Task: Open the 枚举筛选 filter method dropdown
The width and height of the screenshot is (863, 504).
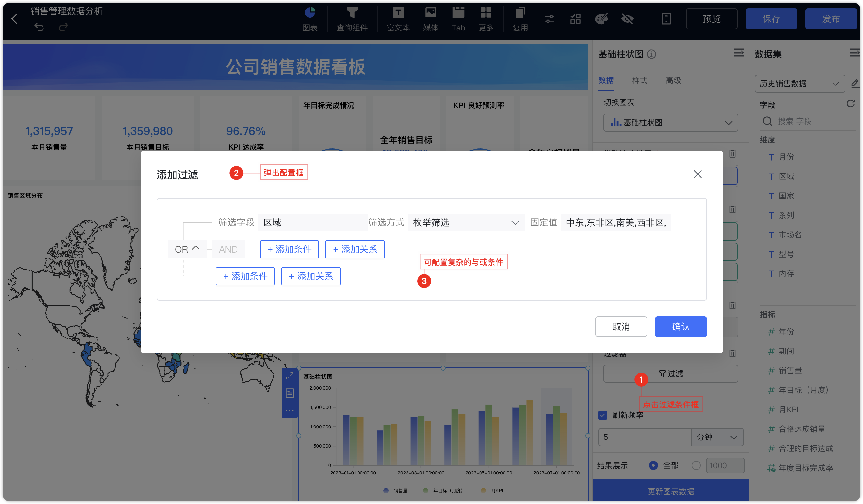Action: 466,222
